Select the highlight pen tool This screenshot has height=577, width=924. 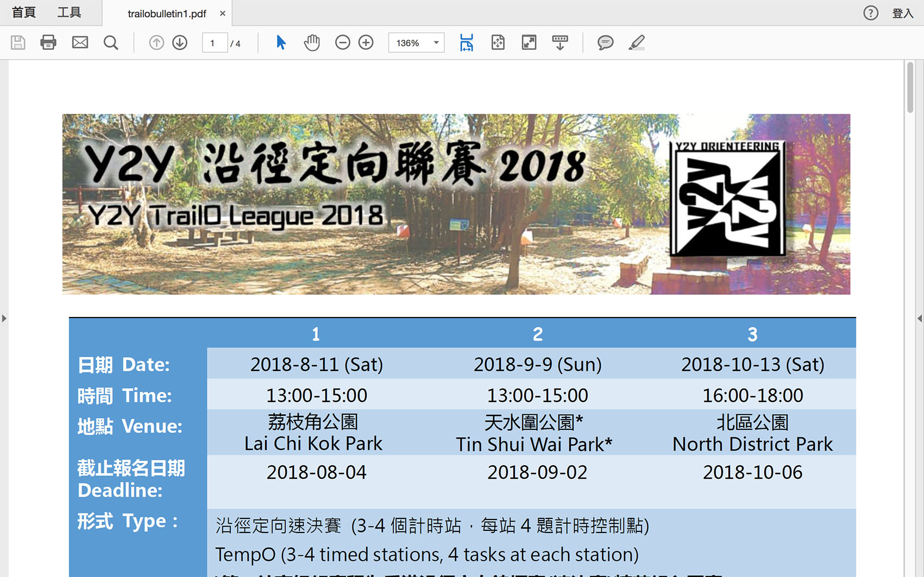637,42
